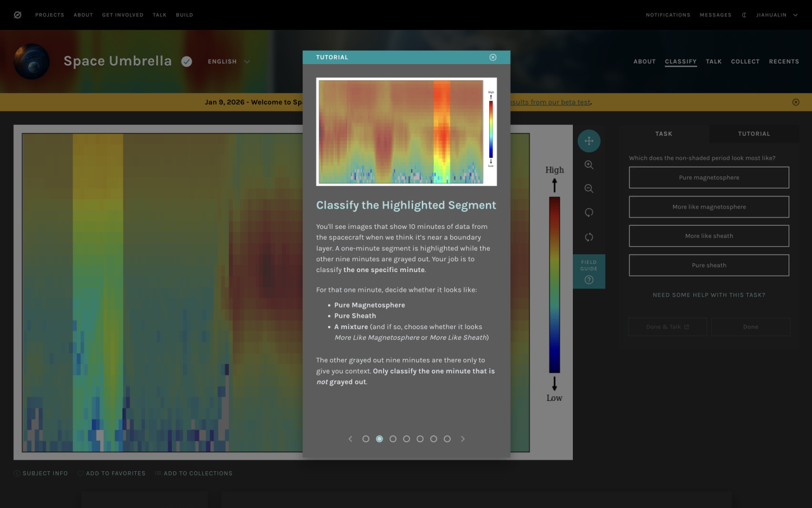Click the zoom out tool

point(589,189)
